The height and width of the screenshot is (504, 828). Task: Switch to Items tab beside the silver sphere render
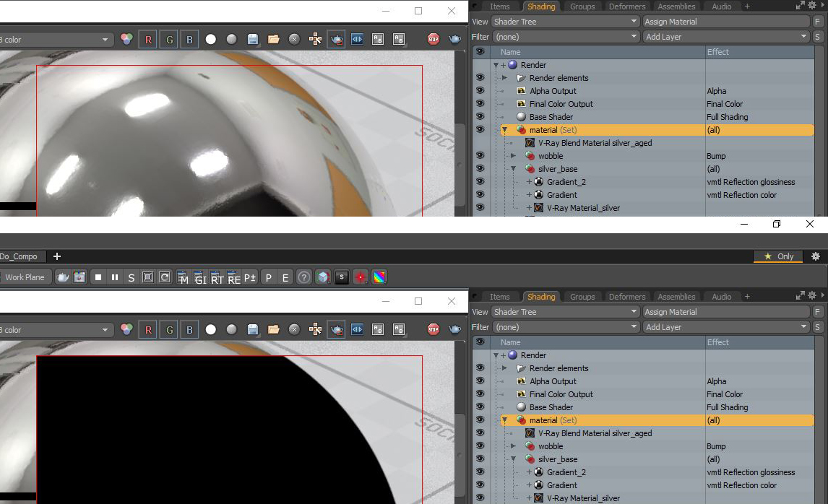(499, 6)
